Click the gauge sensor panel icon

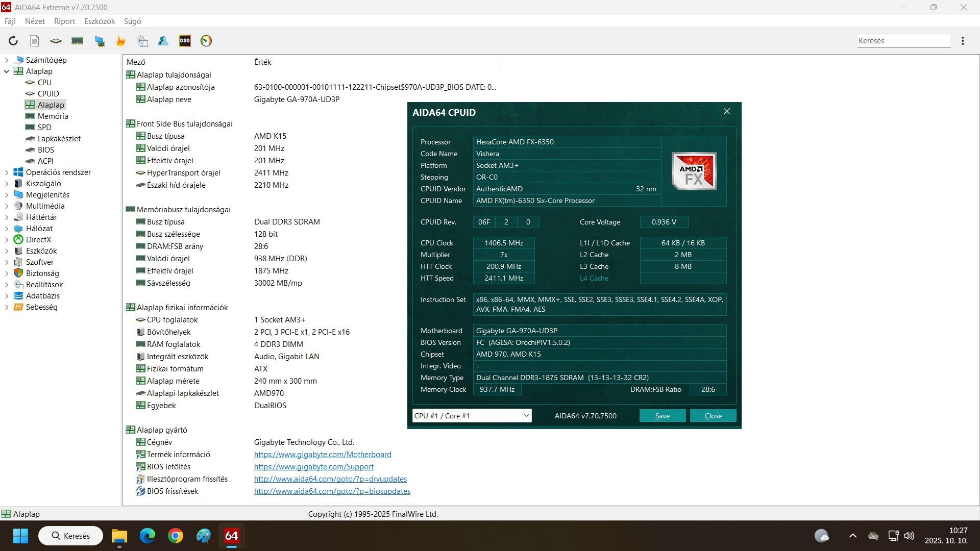pos(206,41)
